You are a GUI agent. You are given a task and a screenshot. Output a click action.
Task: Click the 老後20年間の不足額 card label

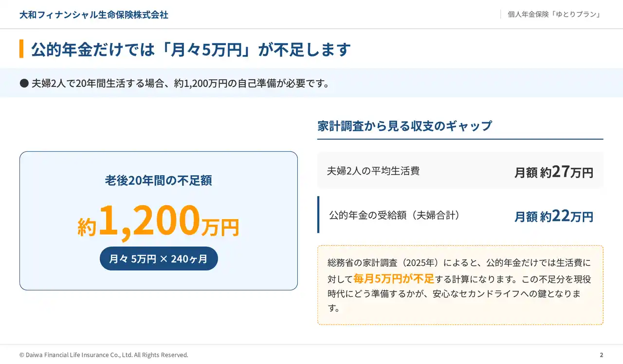[x=159, y=181]
